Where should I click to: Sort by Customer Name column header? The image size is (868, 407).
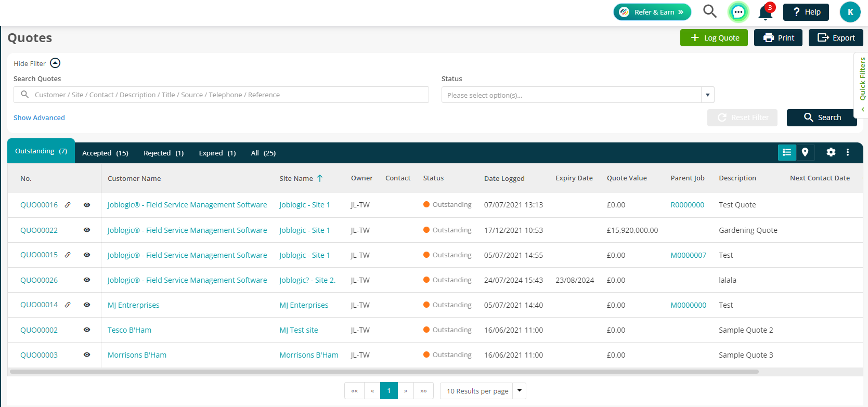tap(134, 178)
